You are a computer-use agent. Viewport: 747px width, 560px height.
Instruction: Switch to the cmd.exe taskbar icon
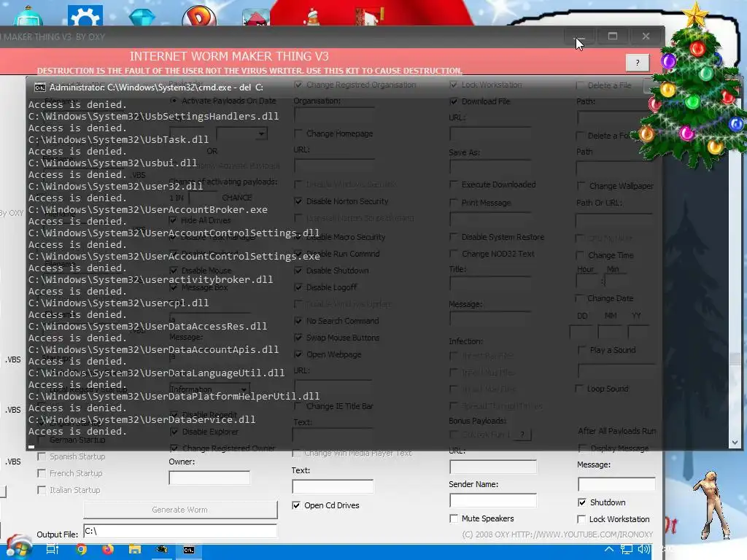pos(189,550)
